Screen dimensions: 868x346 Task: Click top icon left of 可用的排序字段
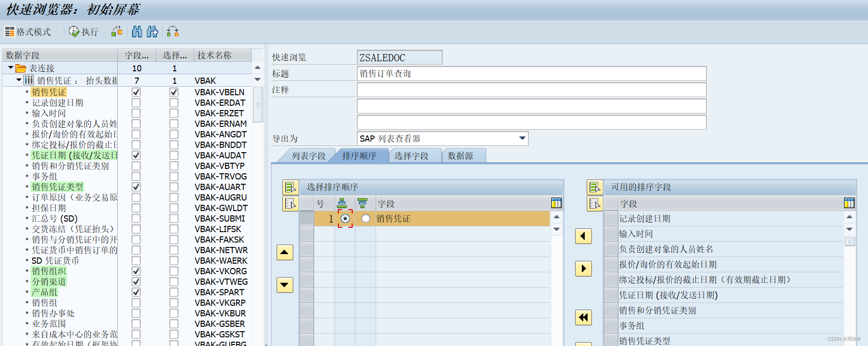coord(595,187)
